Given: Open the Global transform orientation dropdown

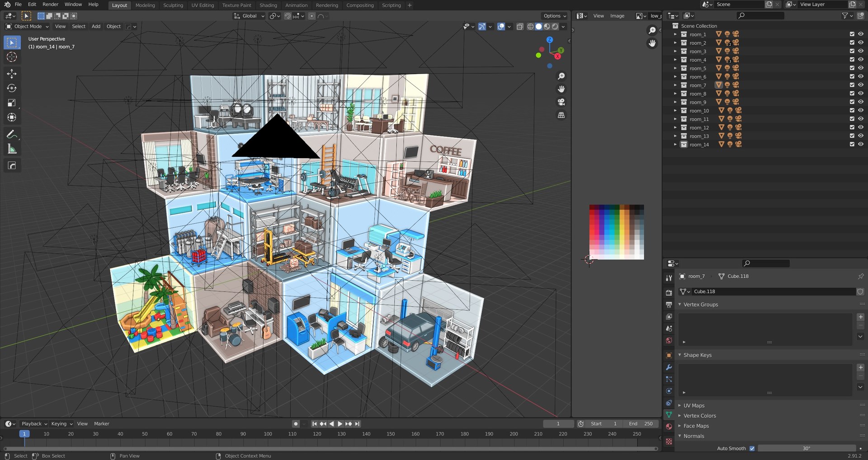Looking at the screenshot, I should [x=249, y=16].
